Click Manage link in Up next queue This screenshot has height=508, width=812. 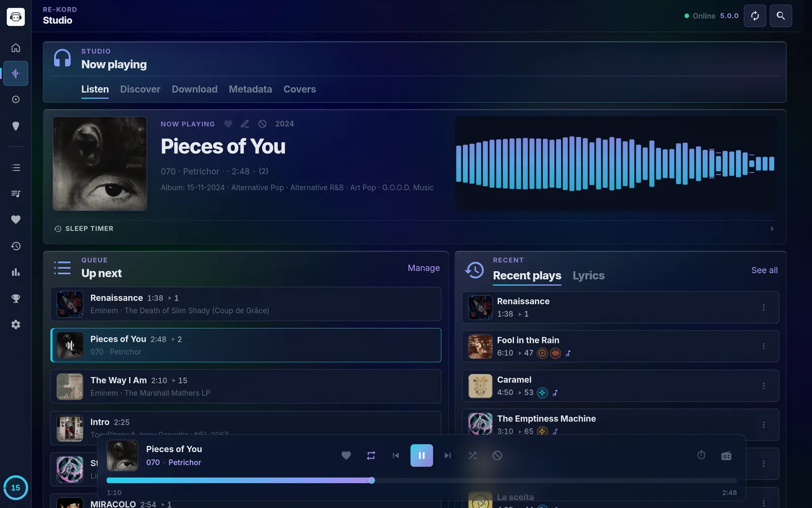(424, 268)
